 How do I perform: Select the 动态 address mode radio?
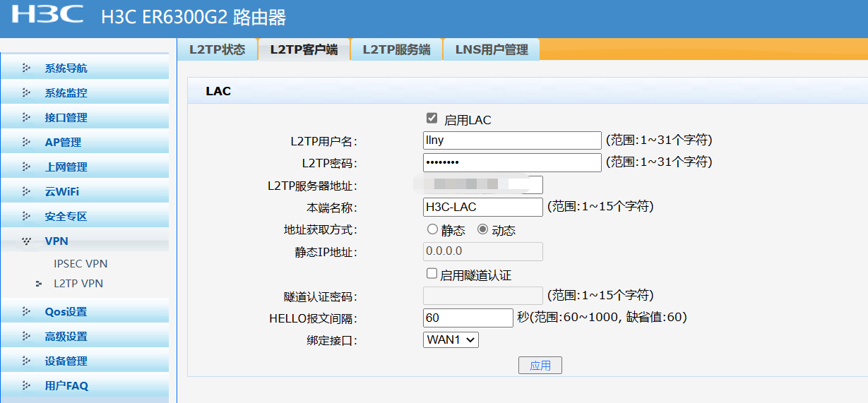[483, 230]
